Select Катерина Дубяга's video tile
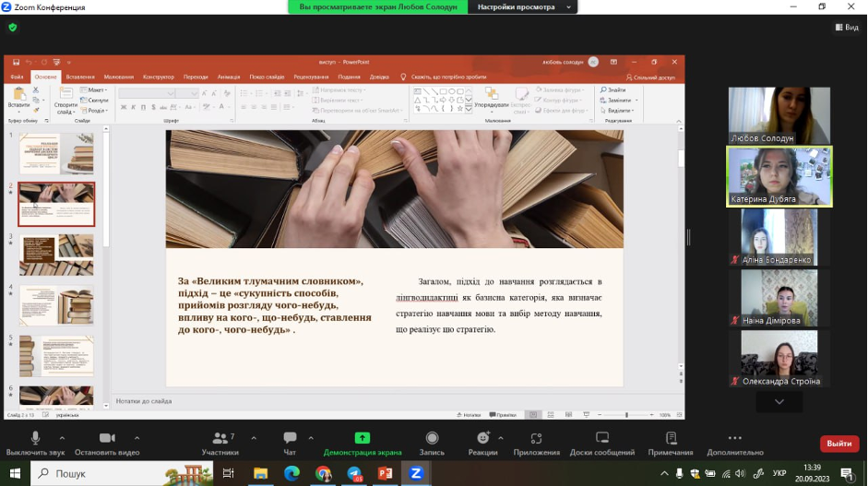The height and width of the screenshot is (486, 868). [x=779, y=175]
